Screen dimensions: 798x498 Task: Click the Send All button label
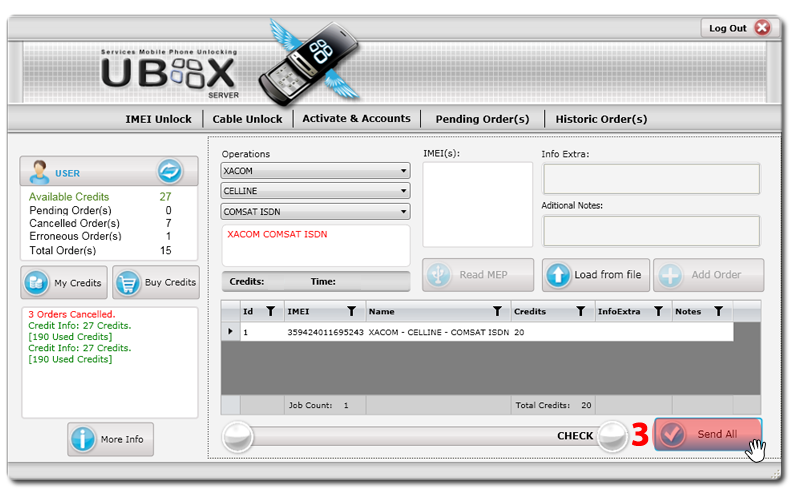717,434
